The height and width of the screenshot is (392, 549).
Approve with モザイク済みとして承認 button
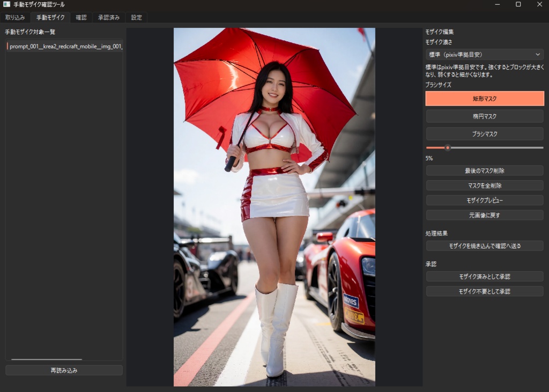[x=485, y=276]
